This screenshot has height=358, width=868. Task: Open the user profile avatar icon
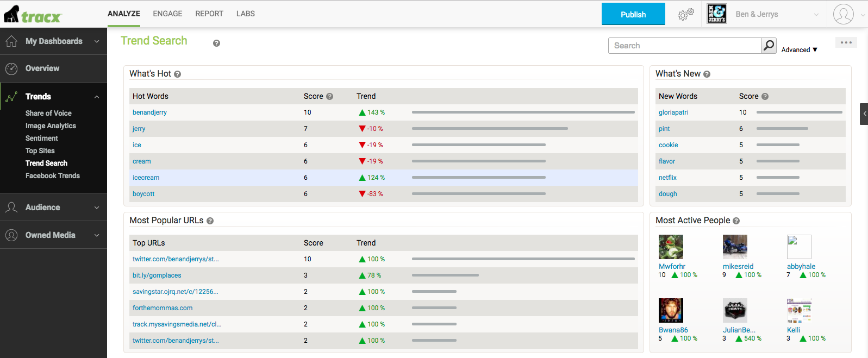pos(844,14)
